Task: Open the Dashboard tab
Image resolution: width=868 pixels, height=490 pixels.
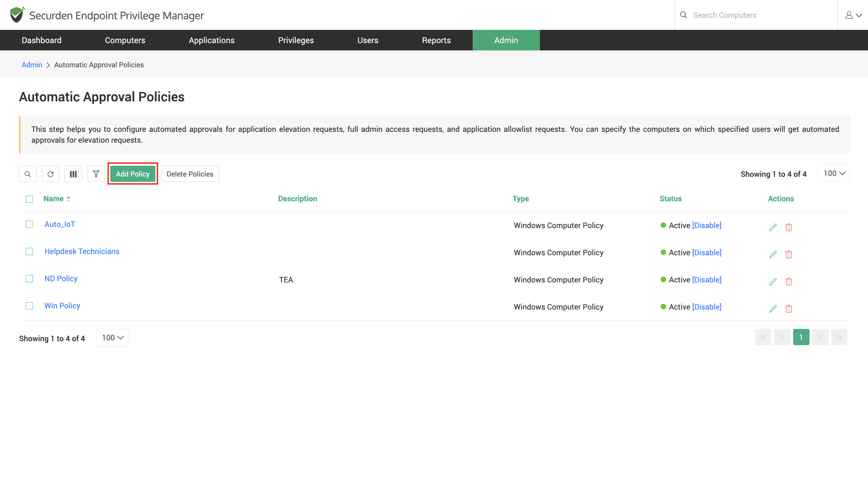Action: (x=41, y=40)
